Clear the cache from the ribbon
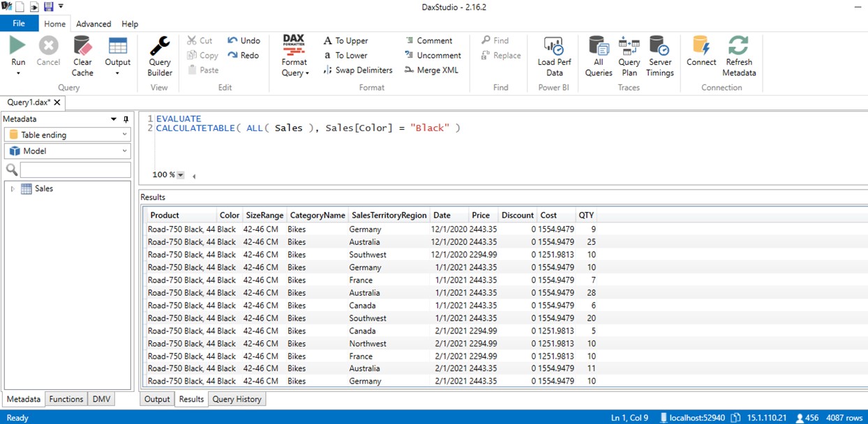Viewport: 868px width, 424px height. 82,56
